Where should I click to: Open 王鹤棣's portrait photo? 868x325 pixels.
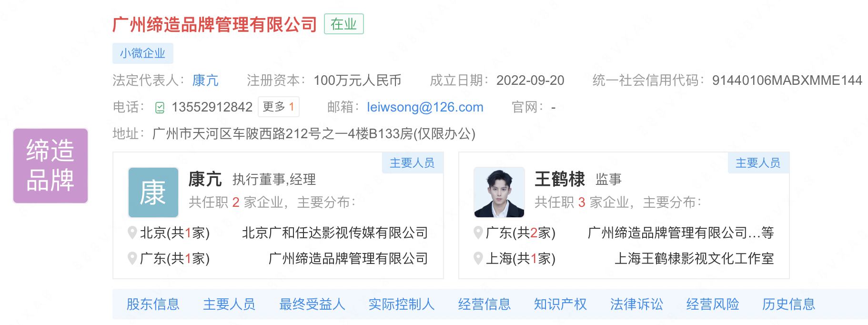tap(499, 193)
